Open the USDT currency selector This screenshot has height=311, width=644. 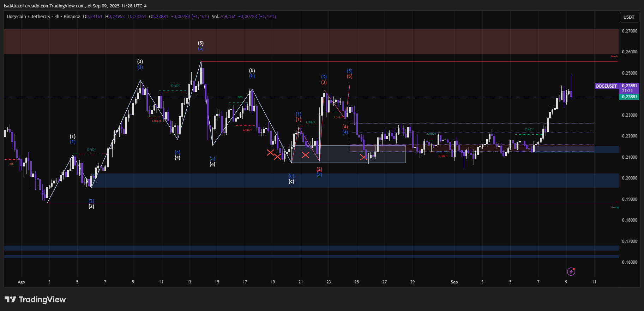click(629, 17)
